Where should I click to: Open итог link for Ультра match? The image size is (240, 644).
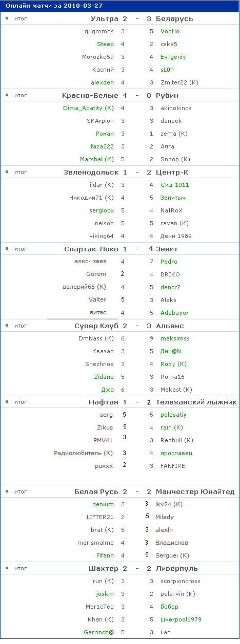click(20, 18)
